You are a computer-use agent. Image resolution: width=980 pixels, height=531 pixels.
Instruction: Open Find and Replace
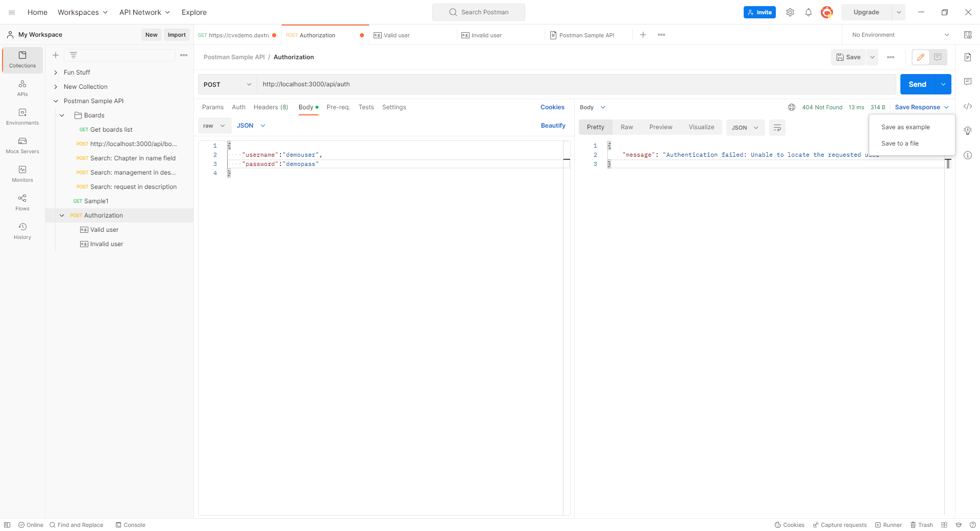(x=76, y=525)
